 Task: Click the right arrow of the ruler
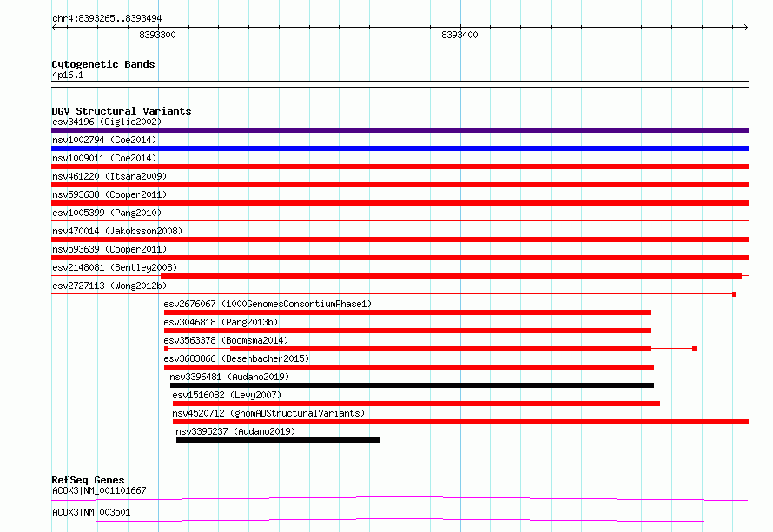(x=745, y=28)
